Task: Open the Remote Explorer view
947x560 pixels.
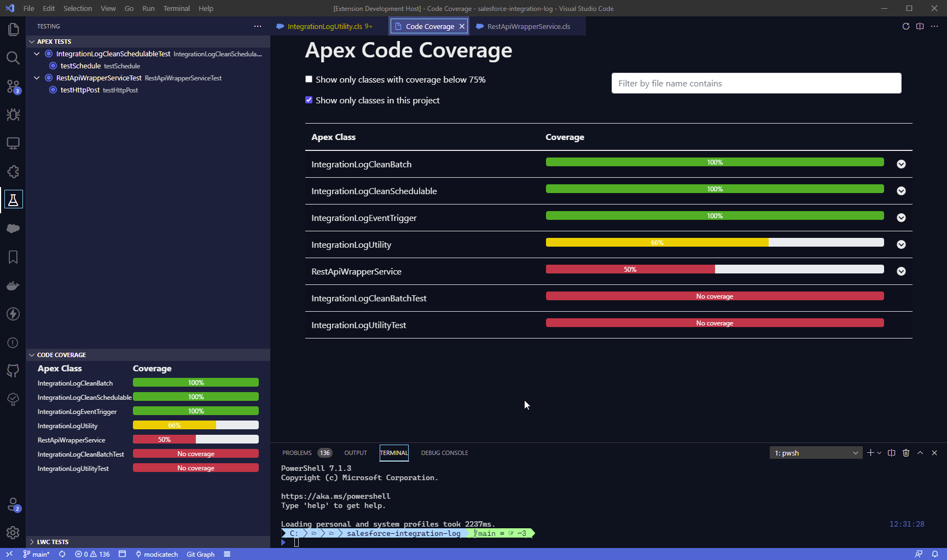Action: [13, 143]
